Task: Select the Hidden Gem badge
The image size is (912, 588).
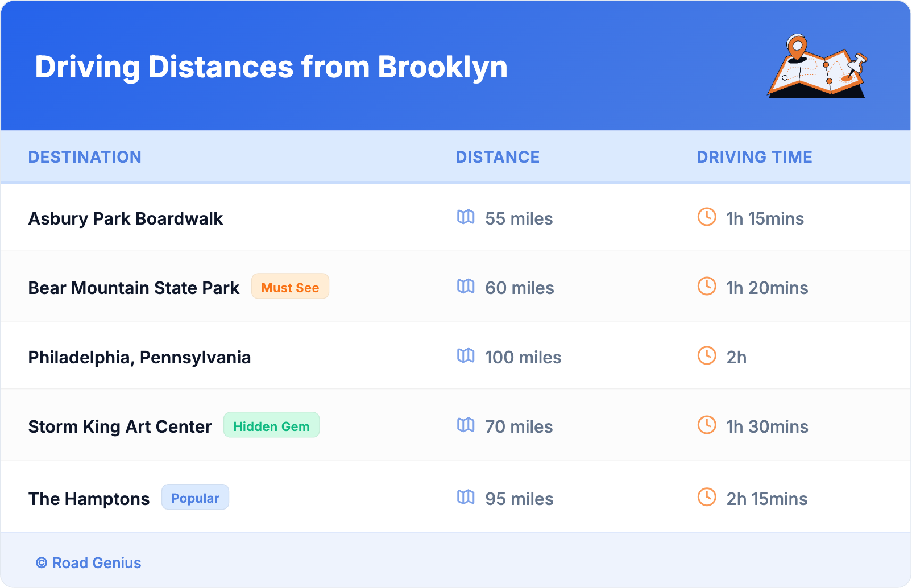Action: pyautogui.click(x=271, y=425)
